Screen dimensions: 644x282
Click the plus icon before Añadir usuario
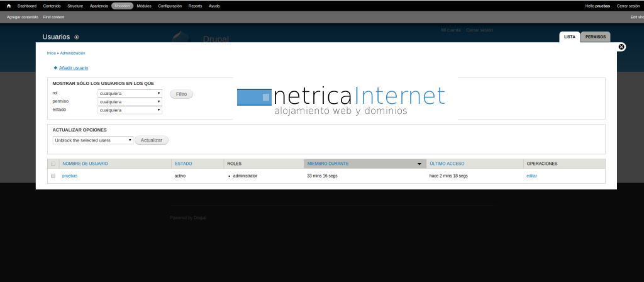[x=55, y=68]
